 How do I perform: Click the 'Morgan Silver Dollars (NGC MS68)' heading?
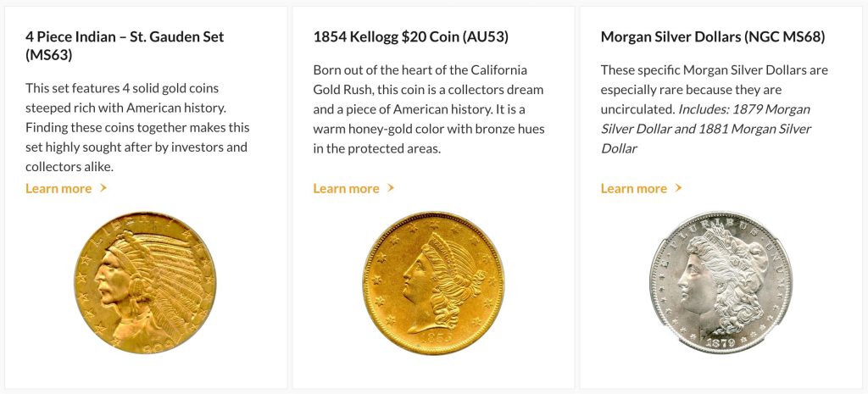[712, 37]
